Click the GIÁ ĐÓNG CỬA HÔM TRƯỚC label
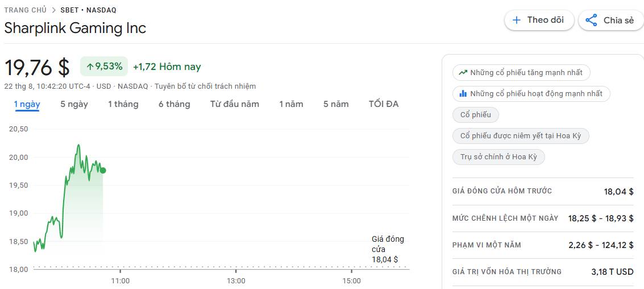The image size is (644, 289). tap(502, 191)
